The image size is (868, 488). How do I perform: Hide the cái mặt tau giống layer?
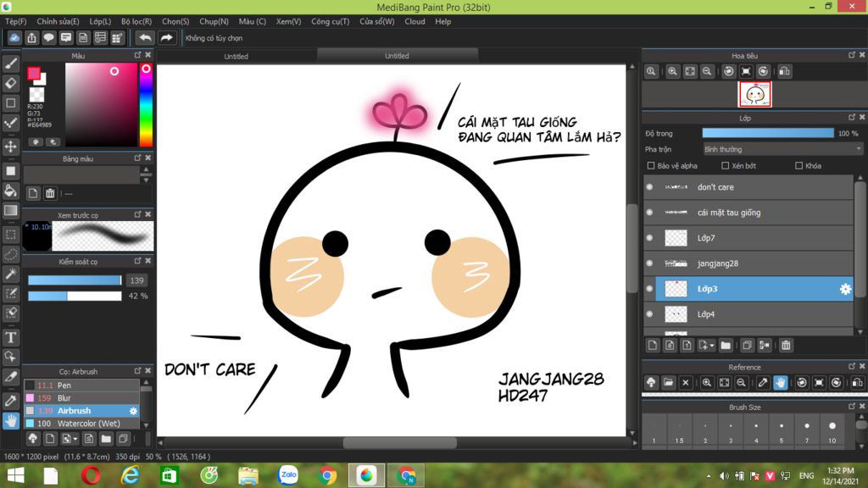[649, 213]
